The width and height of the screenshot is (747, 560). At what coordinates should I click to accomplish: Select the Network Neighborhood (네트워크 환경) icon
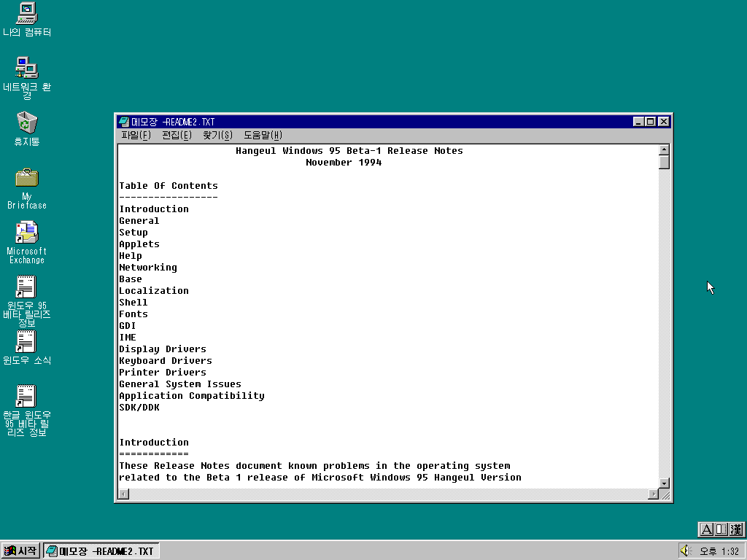coord(27,77)
